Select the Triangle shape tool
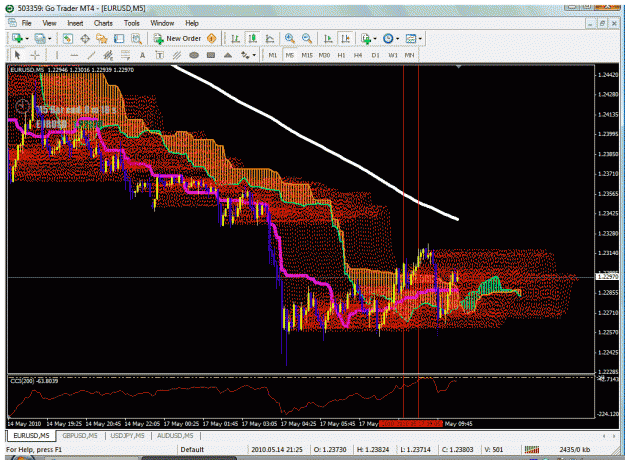Viewport: 625px width, 460px height. click(x=228, y=55)
